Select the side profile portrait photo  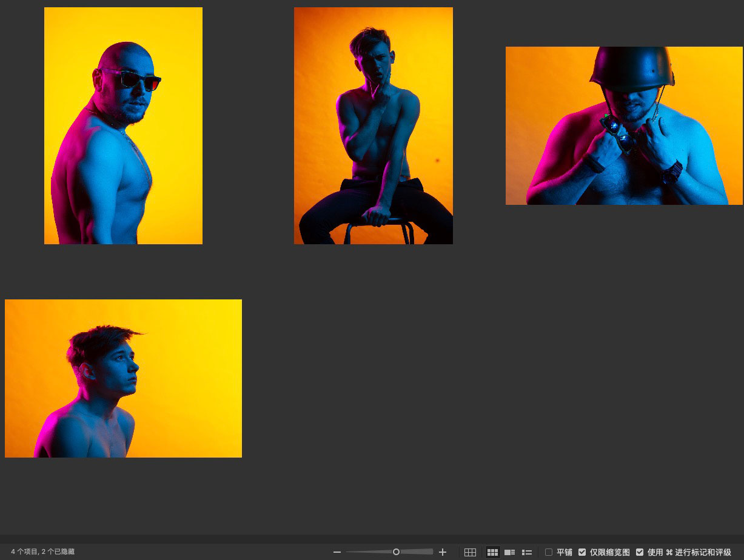[123, 378]
